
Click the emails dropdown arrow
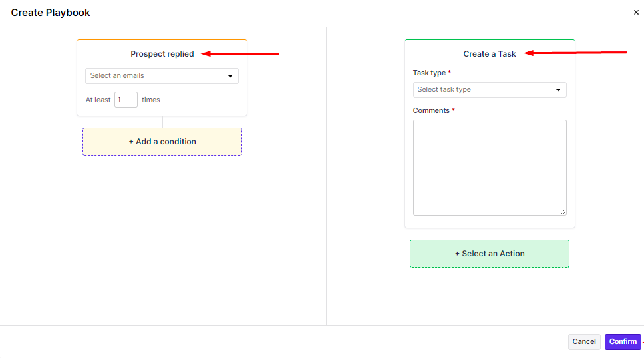tap(230, 76)
